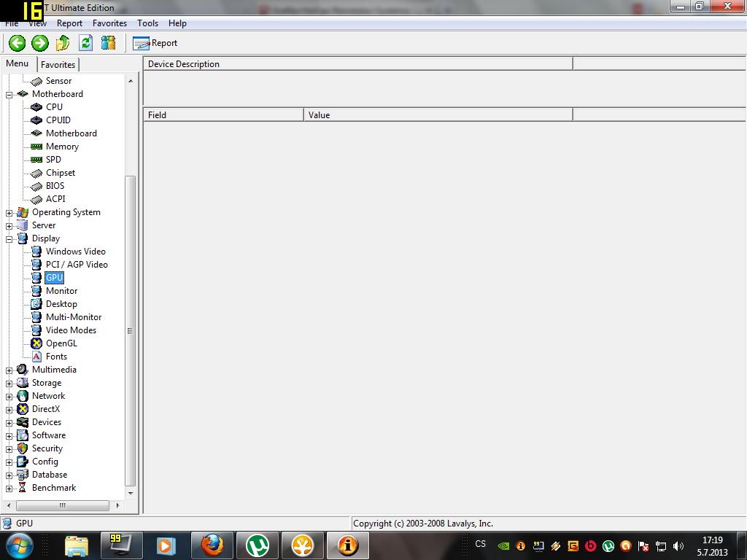This screenshot has height=560, width=747.
Task: Expand the DirectX branch
Action: (9, 410)
